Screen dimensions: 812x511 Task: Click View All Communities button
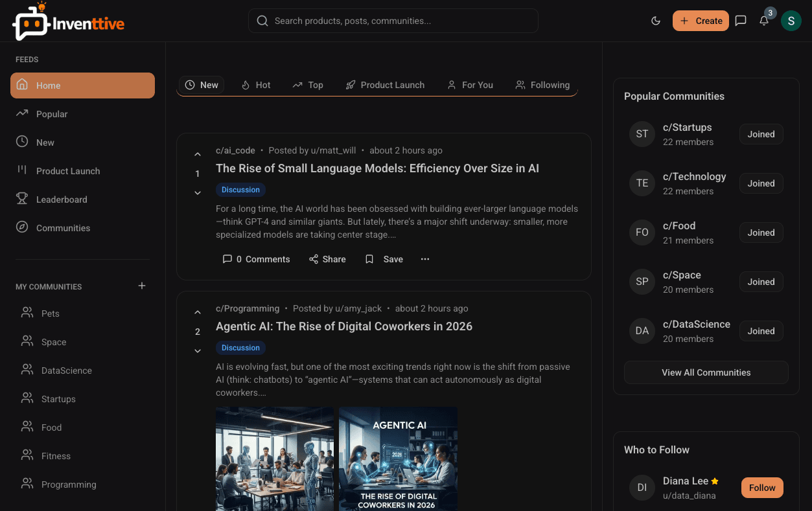click(x=706, y=372)
